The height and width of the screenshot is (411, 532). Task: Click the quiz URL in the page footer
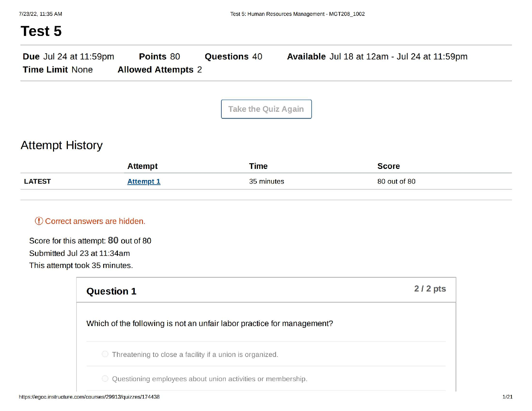coord(89,397)
